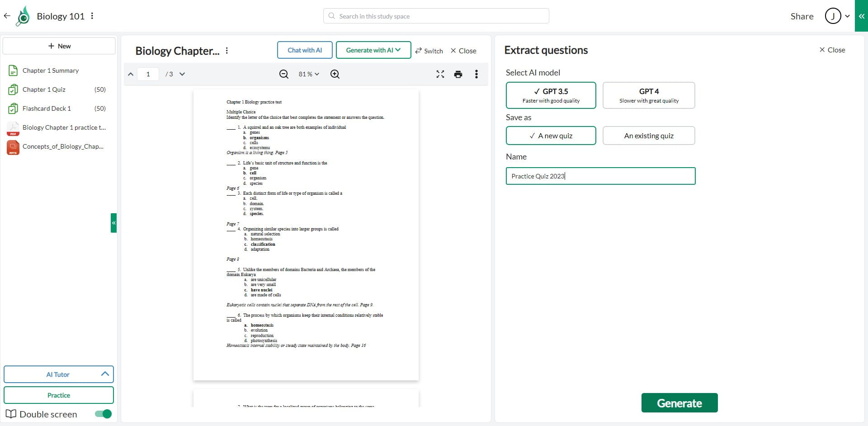Click the page number input field
The width and height of the screenshot is (868, 426).
click(x=148, y=74)
